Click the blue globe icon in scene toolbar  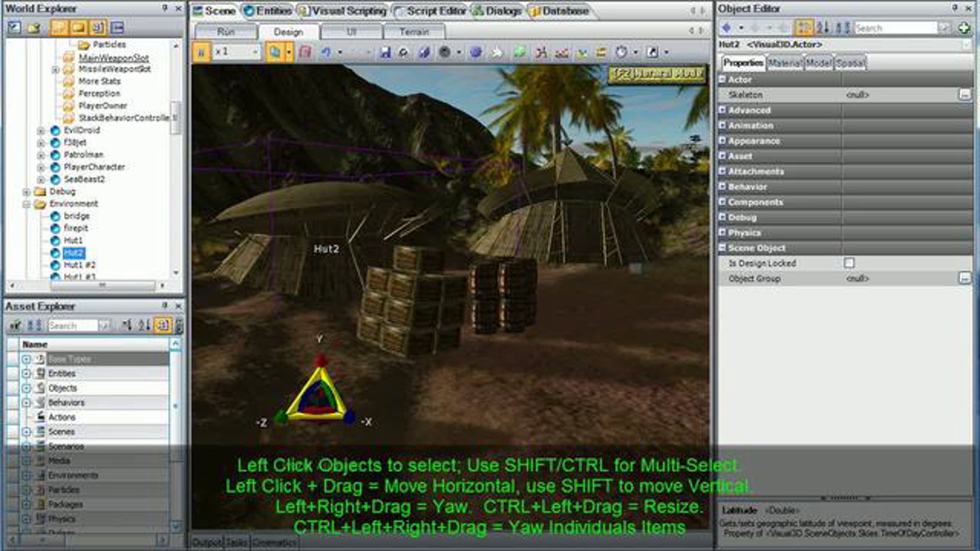(476, 52)
